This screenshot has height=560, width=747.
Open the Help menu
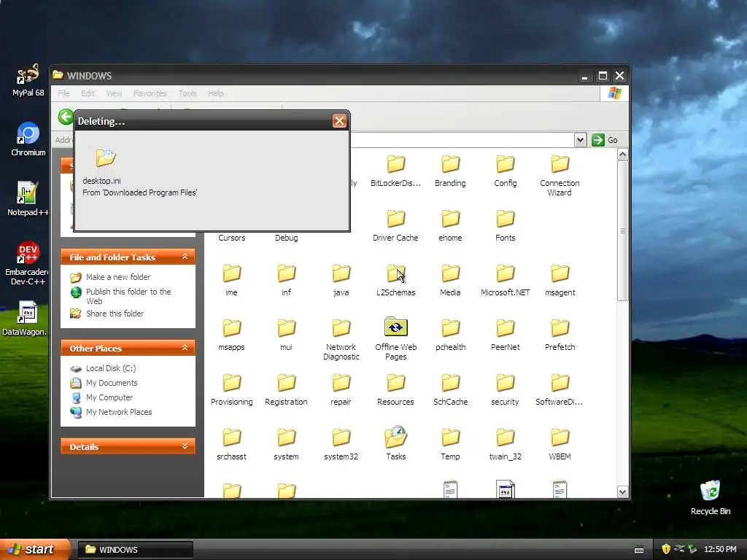tap(215, 93)
